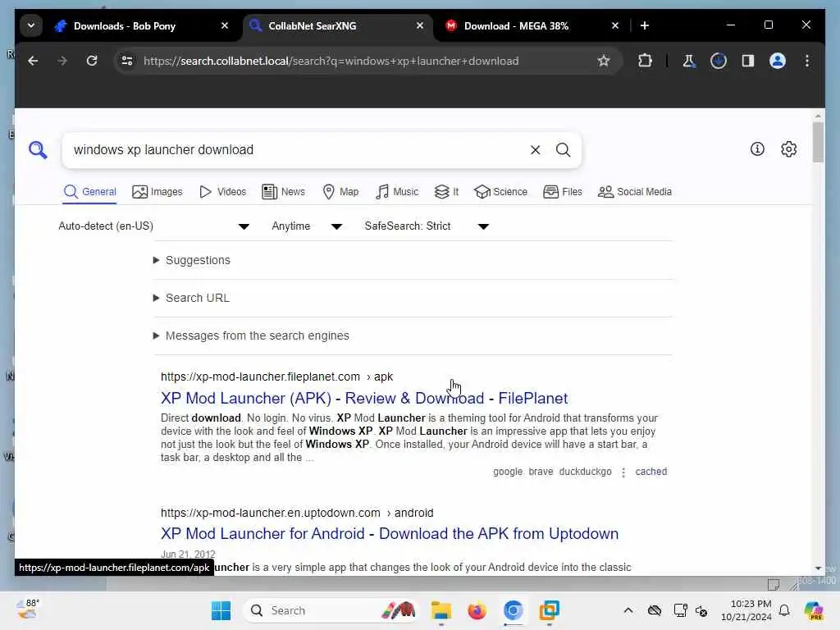The image size is (840, 630).
Task: Open SearXNG preferences gear icon
Action: tap(788, 149)
